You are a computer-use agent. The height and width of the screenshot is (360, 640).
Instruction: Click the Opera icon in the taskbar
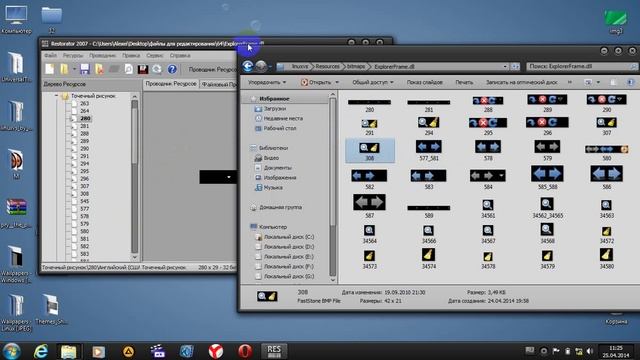245,351
